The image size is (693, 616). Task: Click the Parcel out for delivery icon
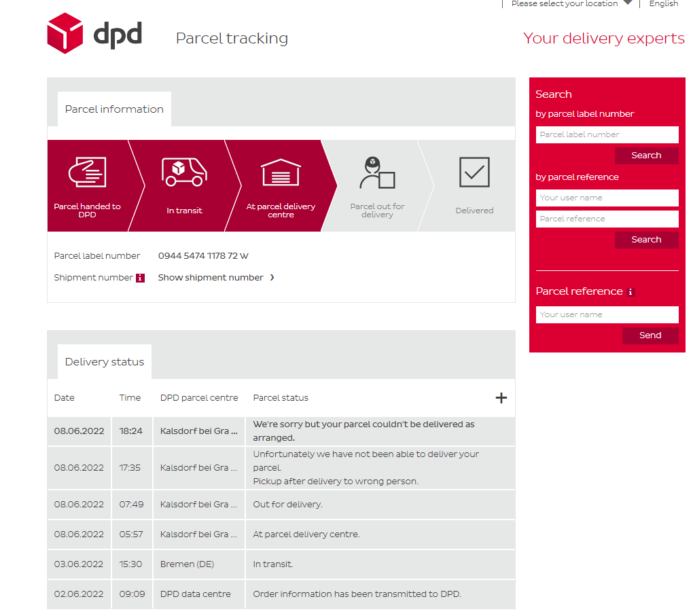(x=377, y=173)
